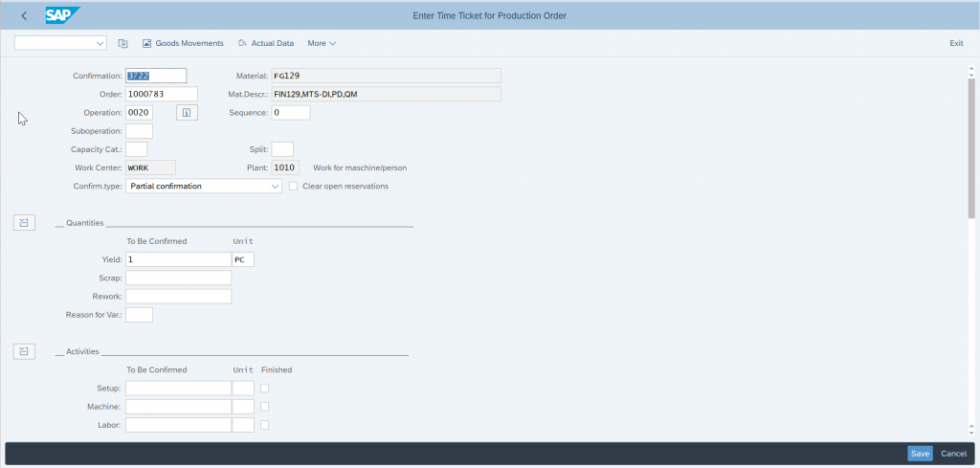Click the Reason for Var. field

click(140, 315)
